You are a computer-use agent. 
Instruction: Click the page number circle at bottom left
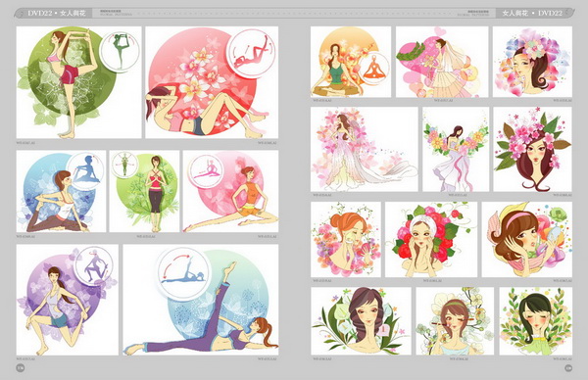[x=21, y=368]
